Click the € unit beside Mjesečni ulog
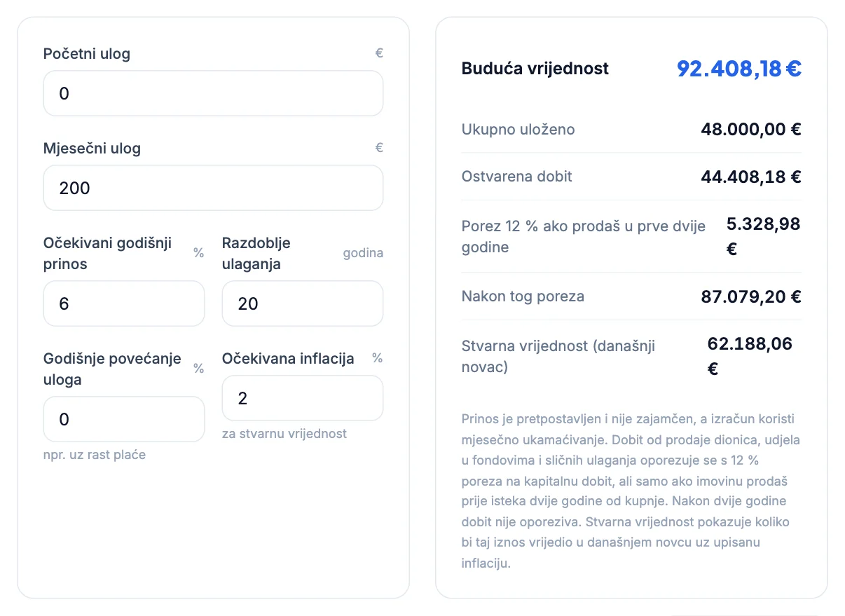The width and height of the screenshot is (845, 616). (379, 148)
